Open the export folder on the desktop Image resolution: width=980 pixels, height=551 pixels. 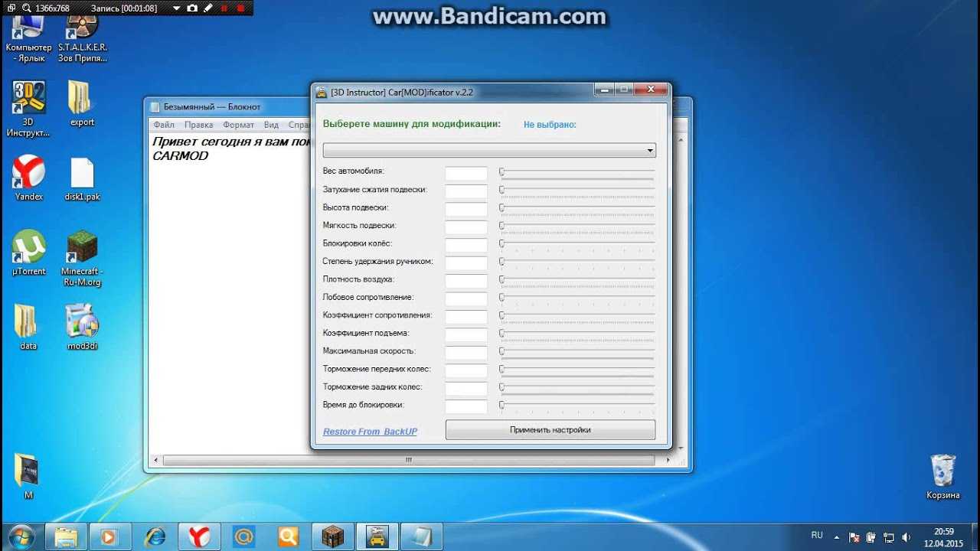click(82, 103)
